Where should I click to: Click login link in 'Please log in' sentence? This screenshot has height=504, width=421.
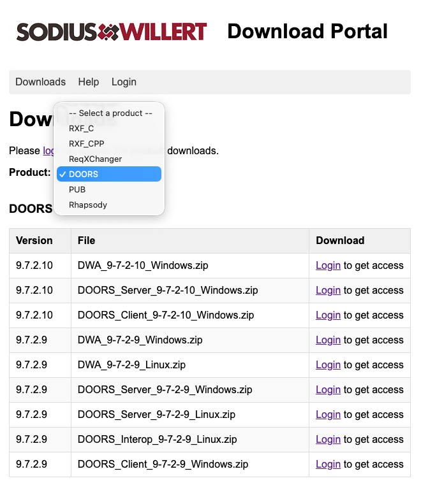coord(48,151)
